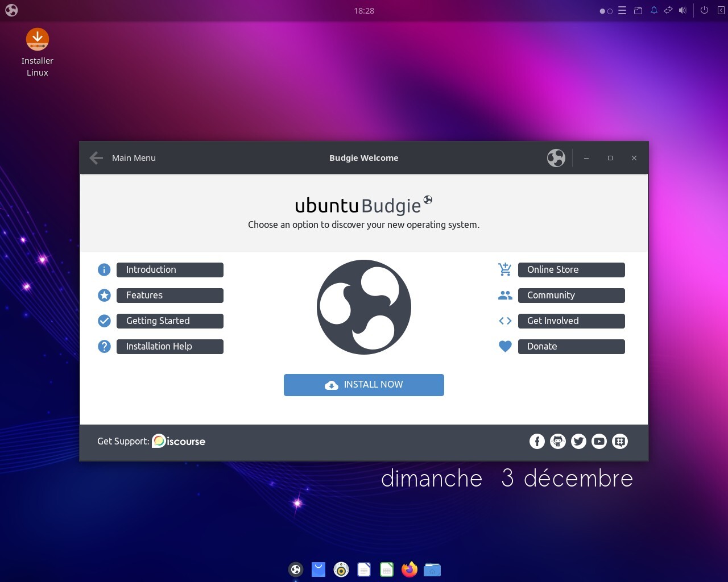Open the YouTube icon in the footer
The image size is (728, 582).
pyautogui.click(x=599, y=442)
